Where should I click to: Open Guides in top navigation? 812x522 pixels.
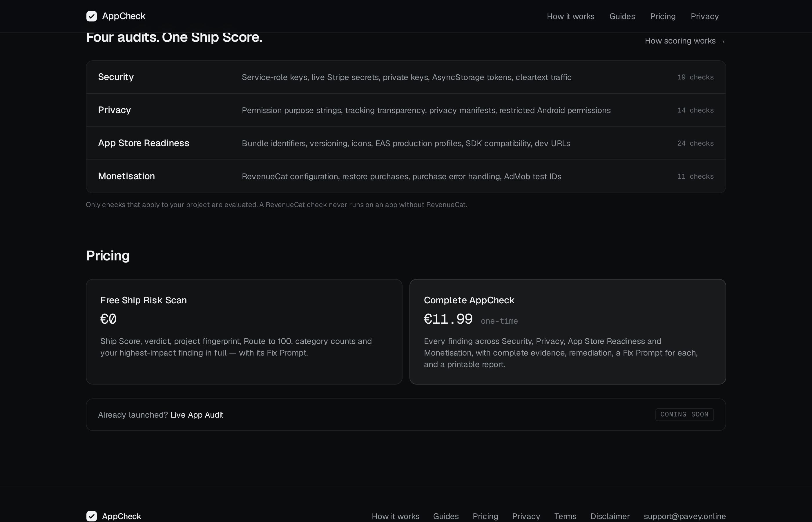pyautogui.click(x=622, y=16)
